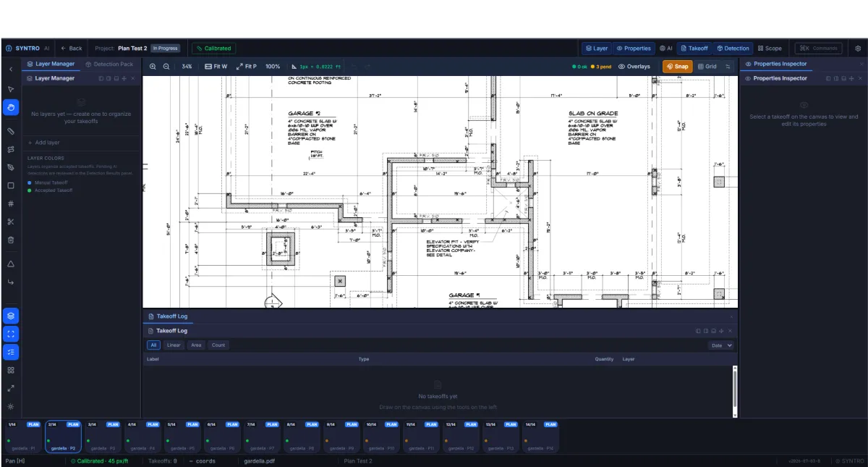Toggle the Properties panel button
The image size is (868, 467).
coord(634,49)
